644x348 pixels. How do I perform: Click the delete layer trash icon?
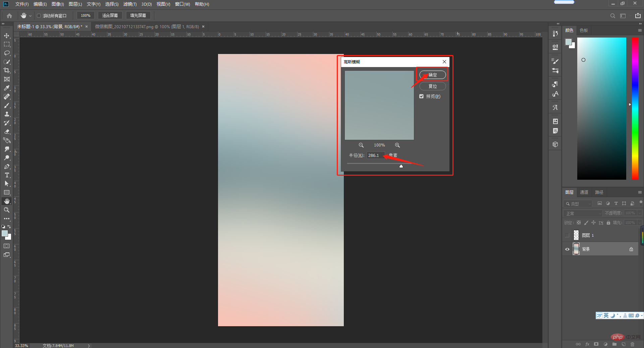tap(632, 344)
